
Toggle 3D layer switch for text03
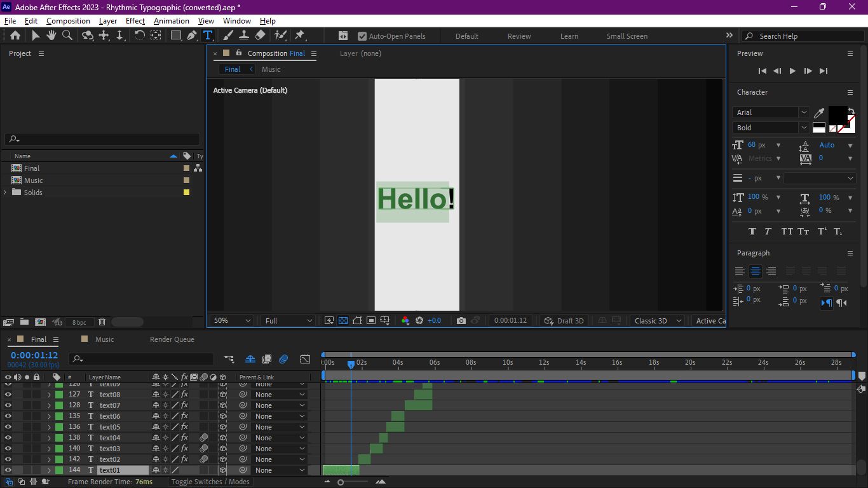click(x=222, y=449)
